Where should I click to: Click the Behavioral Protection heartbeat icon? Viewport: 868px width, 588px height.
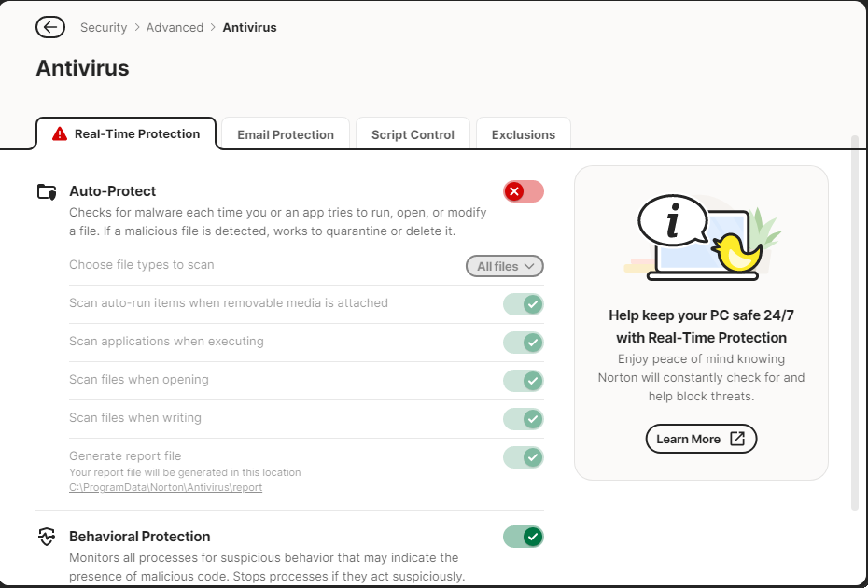pyautogui.click(x=47, y=537)
